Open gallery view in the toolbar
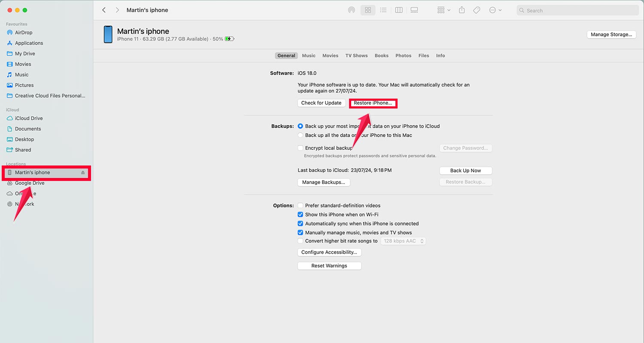The height and width of the screenshot is (343, 644). [414, 10]
